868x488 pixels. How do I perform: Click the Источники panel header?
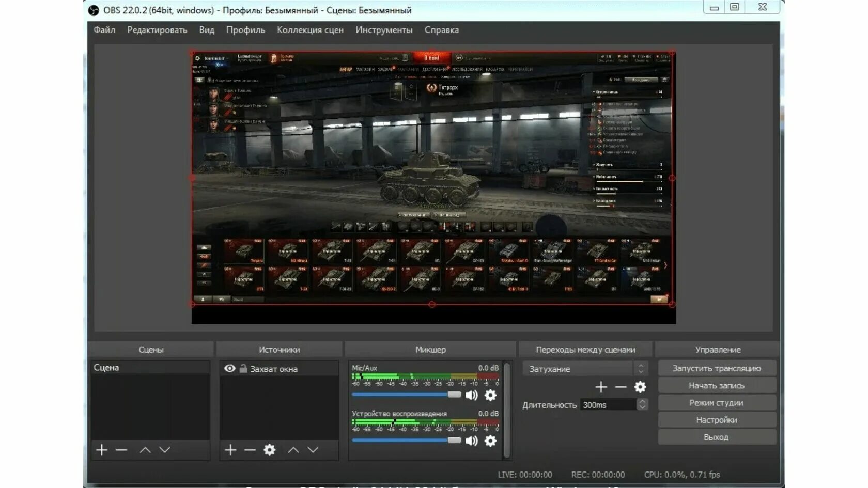coord(279,350)
